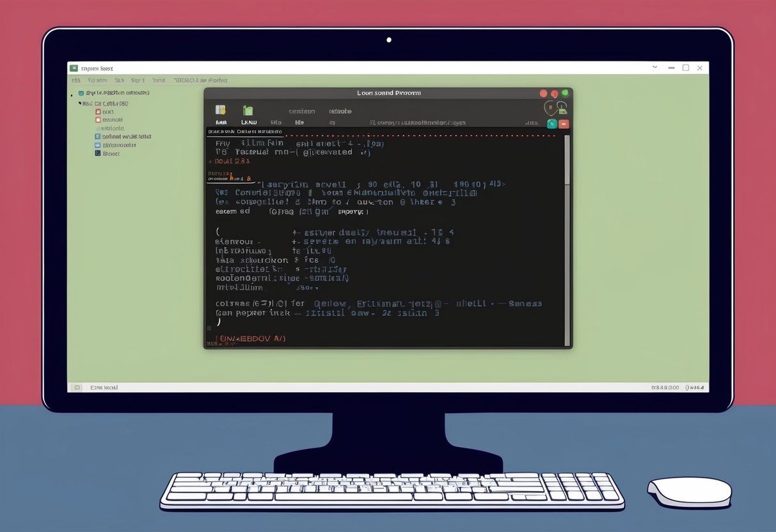Click the terminal's vertical scrollbar thumb

tap(566, 160)
